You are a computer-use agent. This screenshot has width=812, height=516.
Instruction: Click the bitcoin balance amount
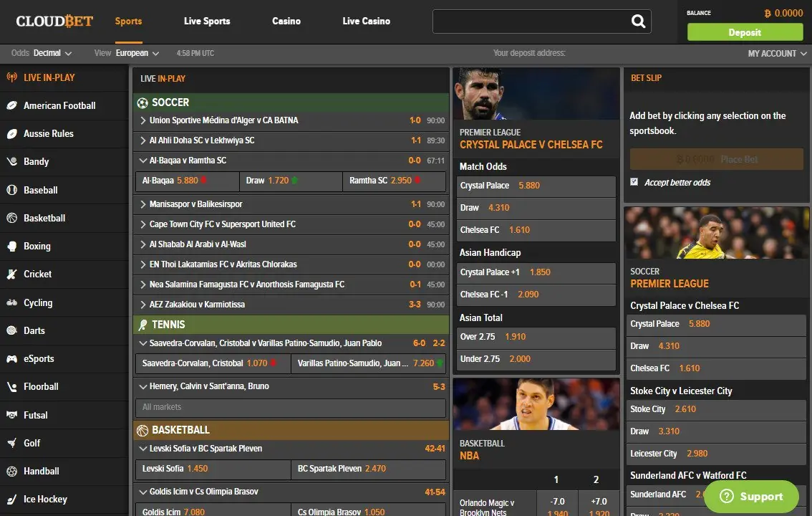pos(783,13)
